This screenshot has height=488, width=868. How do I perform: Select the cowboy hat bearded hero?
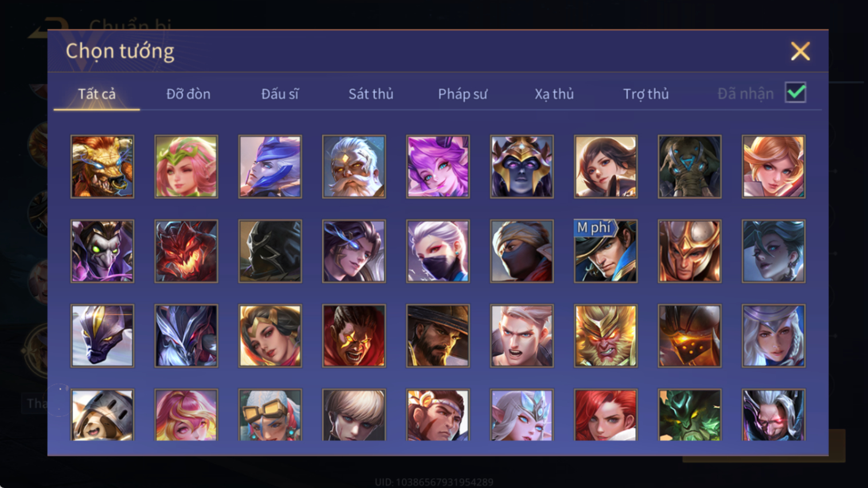tap(437, 336)
